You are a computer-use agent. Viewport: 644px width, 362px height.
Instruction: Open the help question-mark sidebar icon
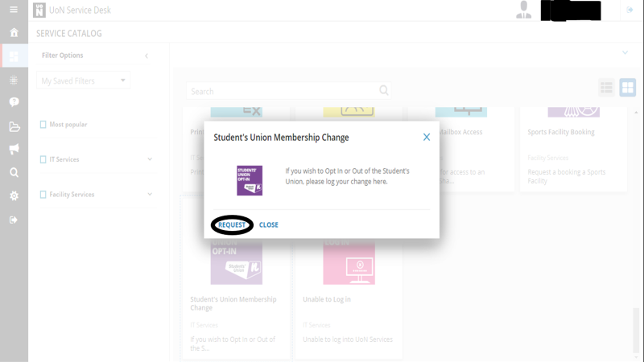pos(14,102)
